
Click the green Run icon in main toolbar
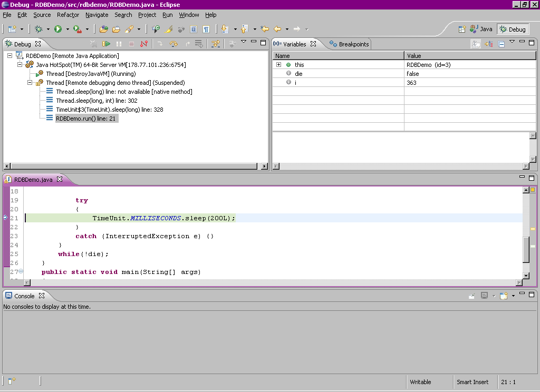(x=58, y=29)
